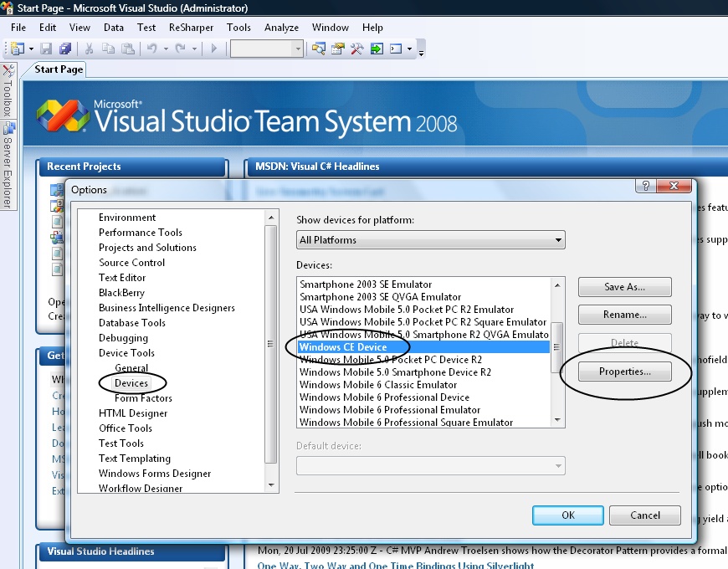
Task: Click the Options dialog help question-mark button
Action: point(646,186)
